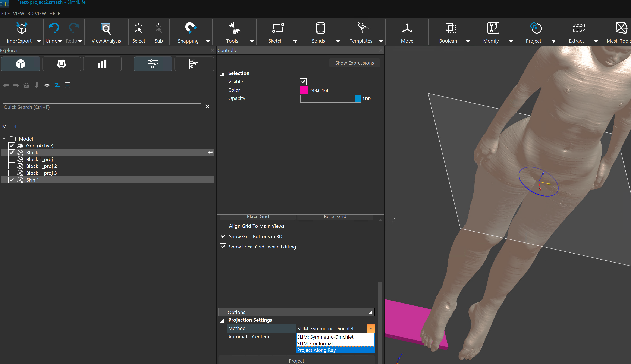Collapse the Projection Settings section

click(222, 320)
